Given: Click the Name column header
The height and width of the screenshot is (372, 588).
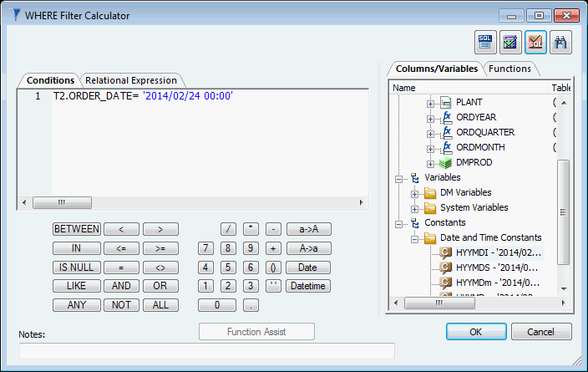Looking at the screenshot, I should pyautogui.click(x=468, y=88).
